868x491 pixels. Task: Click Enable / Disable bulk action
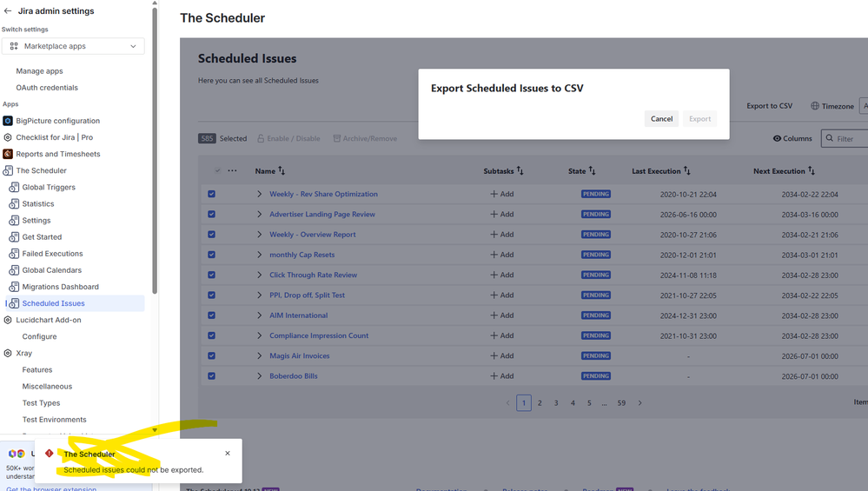pyautogui.click(x=288, y=138)
